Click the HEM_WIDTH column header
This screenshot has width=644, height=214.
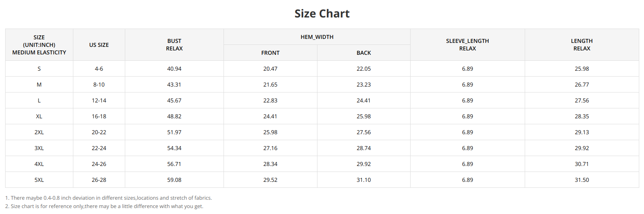(317, 37)
